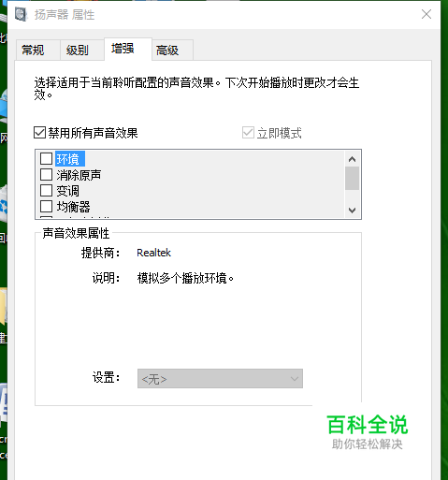Click the effects list scroll up arrow
The width and height of the screenshot is (448, 480).
point(353,159)
